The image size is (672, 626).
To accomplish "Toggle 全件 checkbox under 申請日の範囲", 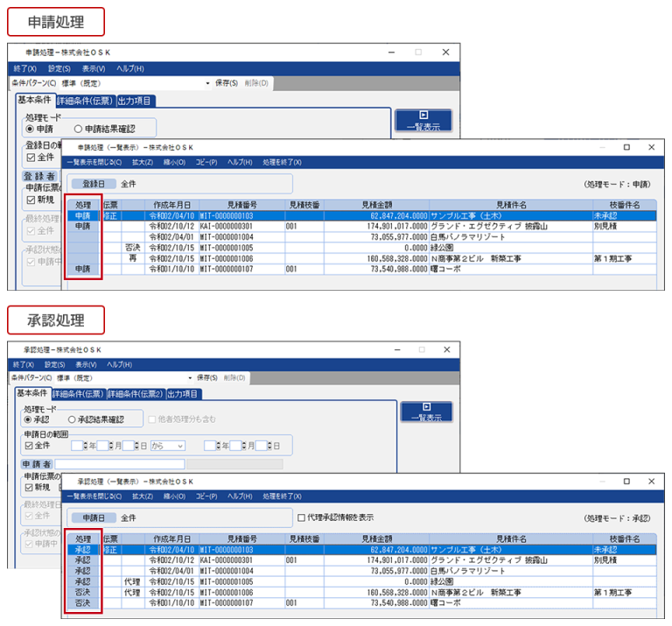I will click(x=31, y=446).
